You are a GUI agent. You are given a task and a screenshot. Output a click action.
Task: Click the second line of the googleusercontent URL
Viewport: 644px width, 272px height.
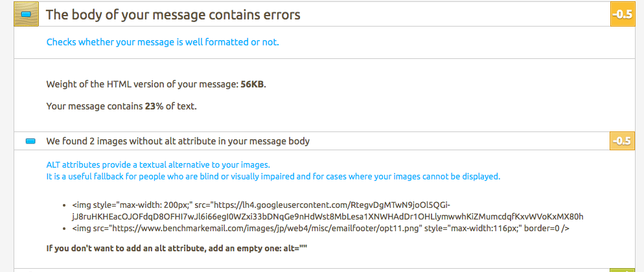pos(329,216)
